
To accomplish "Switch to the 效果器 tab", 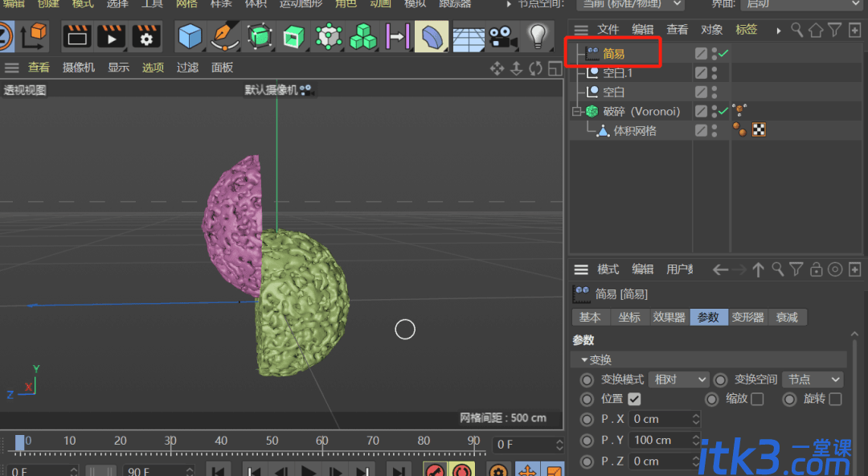I will tap(669, 318).
